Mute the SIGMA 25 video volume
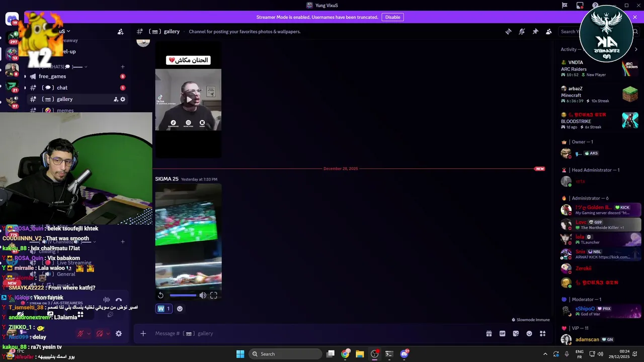Screen dimensions: 644x362 pyautogui.click(x=203, y=295)
